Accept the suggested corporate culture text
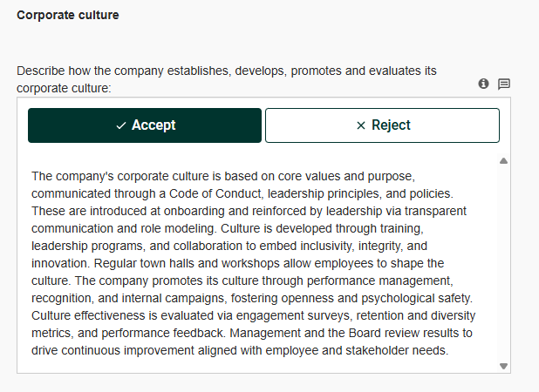 (145, 125)
